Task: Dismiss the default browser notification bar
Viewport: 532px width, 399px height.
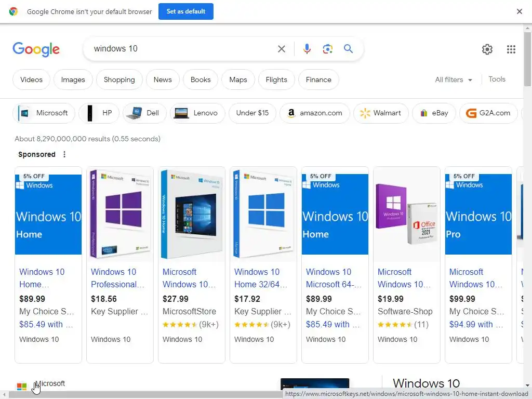Action: tap(519, 11)
